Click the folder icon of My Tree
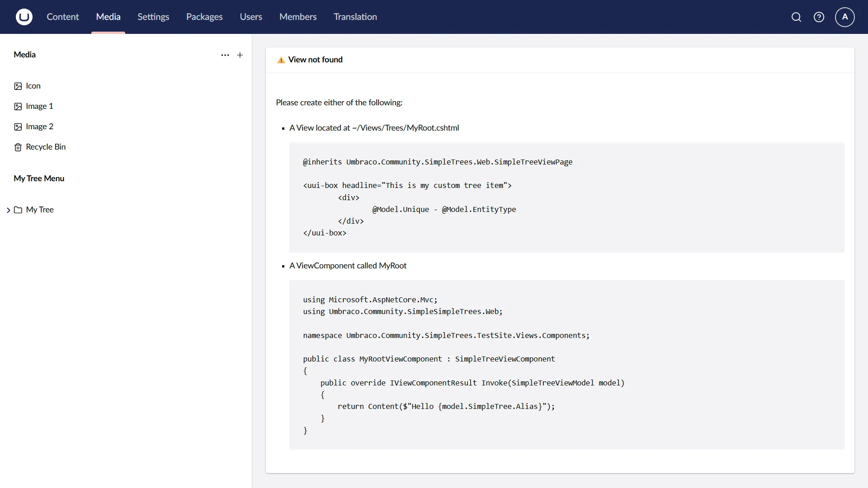 click(18, 210)
